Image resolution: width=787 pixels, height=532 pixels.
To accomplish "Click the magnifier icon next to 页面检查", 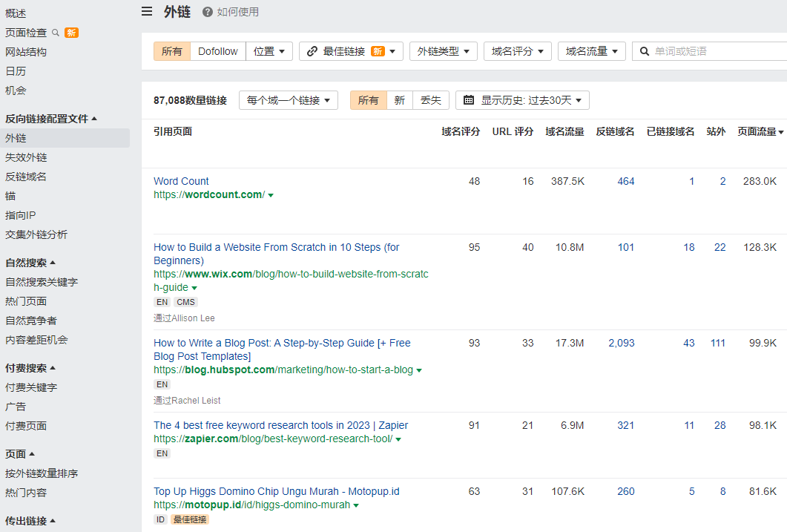I will click(56, 33).
